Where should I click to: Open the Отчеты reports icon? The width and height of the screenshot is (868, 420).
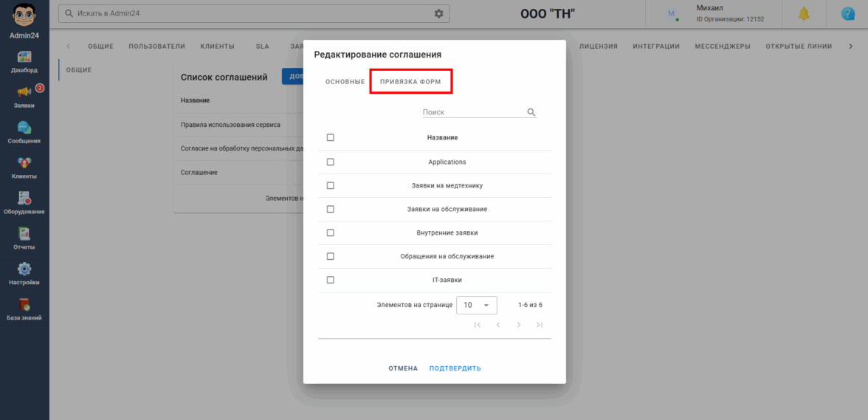(24, 234)
